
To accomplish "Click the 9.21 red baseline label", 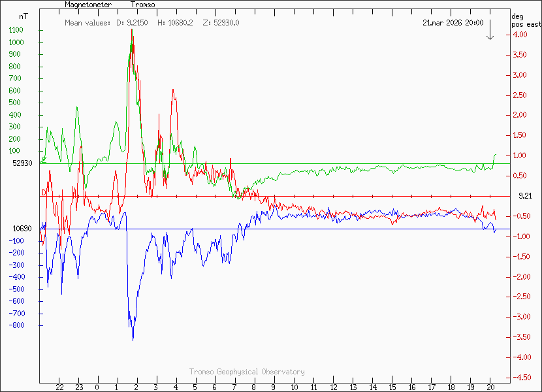I will pyautogui.click(x=526, y=195).
